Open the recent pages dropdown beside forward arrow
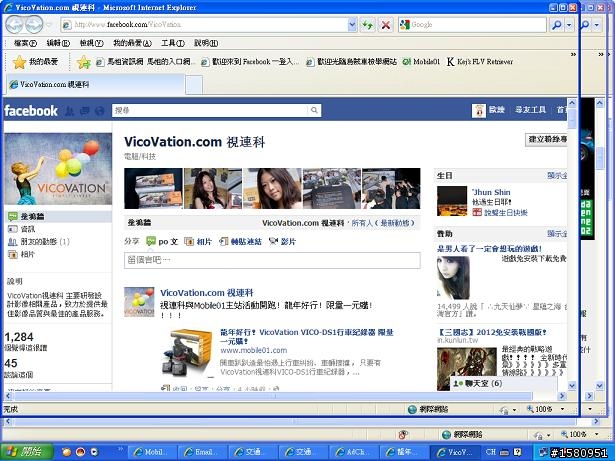The height and width of the screenshot is (461, 615). coord(49,25)
